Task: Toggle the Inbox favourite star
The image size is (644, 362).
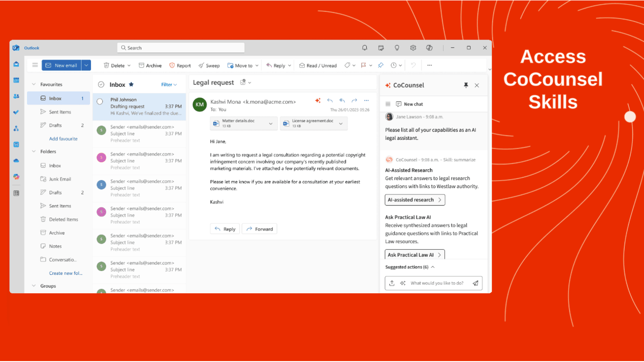Action: pyautogui.click(x=131, y=84)
